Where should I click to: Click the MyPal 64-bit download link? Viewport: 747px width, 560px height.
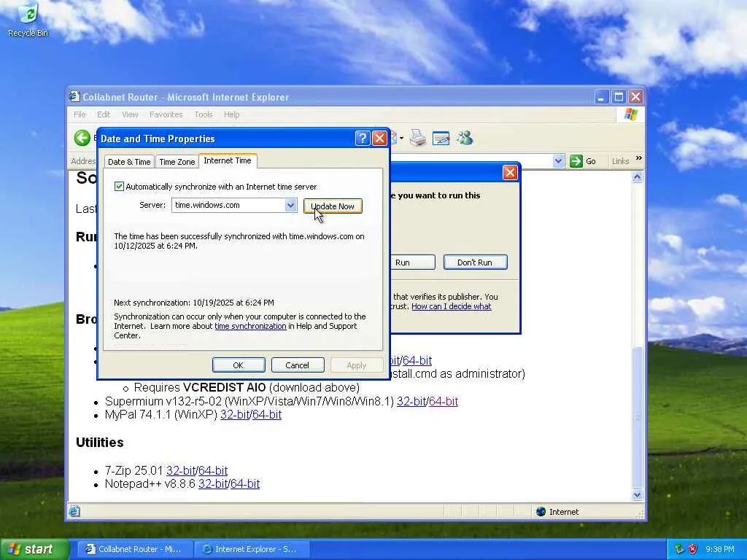(x=267, y=415)
